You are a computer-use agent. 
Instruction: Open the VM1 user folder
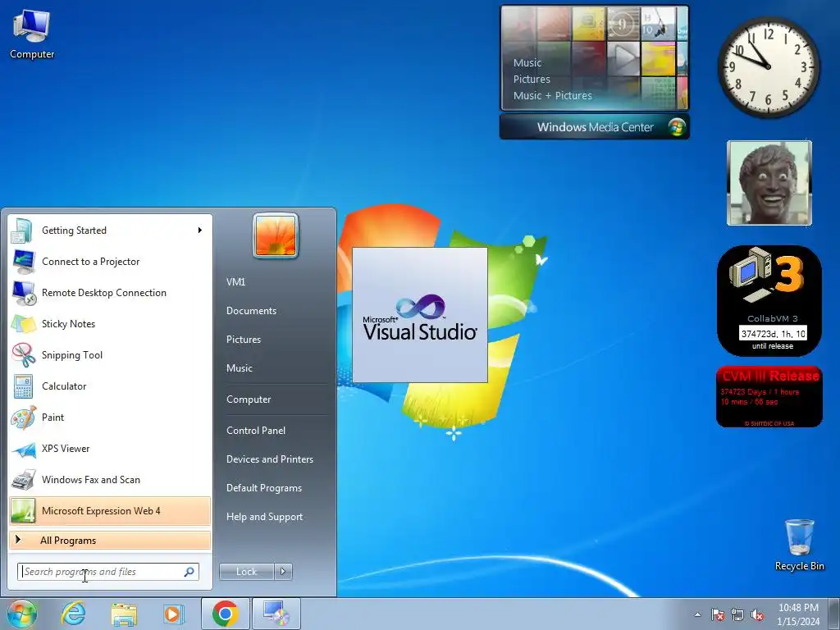235,282
